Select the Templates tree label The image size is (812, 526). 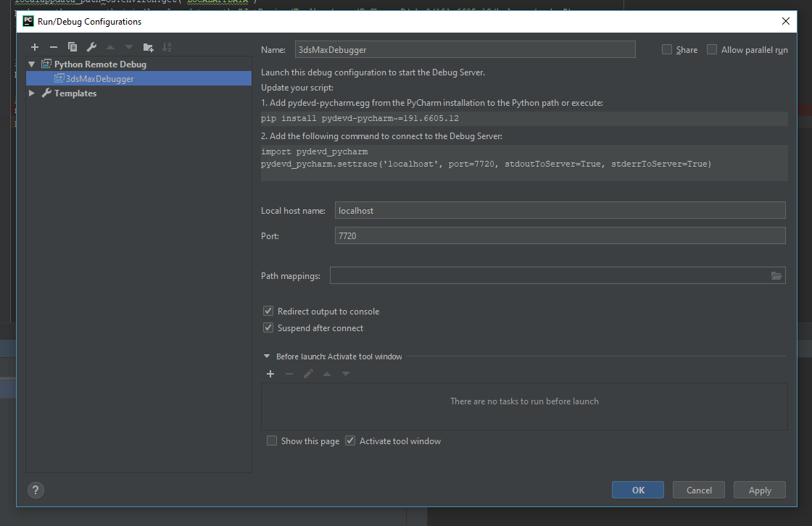pyautogui.click(x=75, y=93)
